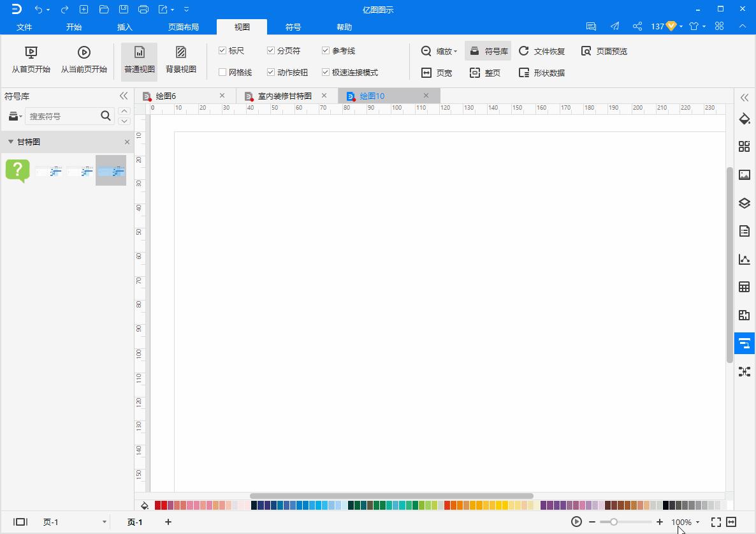Open 页面预览 page preview
This screenshot has height=534, width=756.
coord(604,51)
